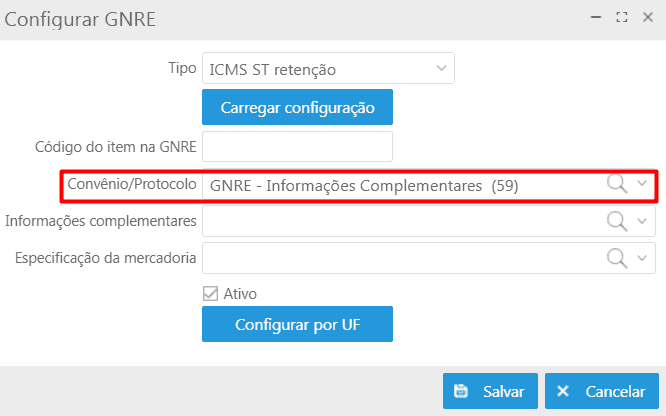Image resolution: width=666 pixels, height=416 pixels.
Task: Toggle the Ativo checkbox
Action: 210,294
